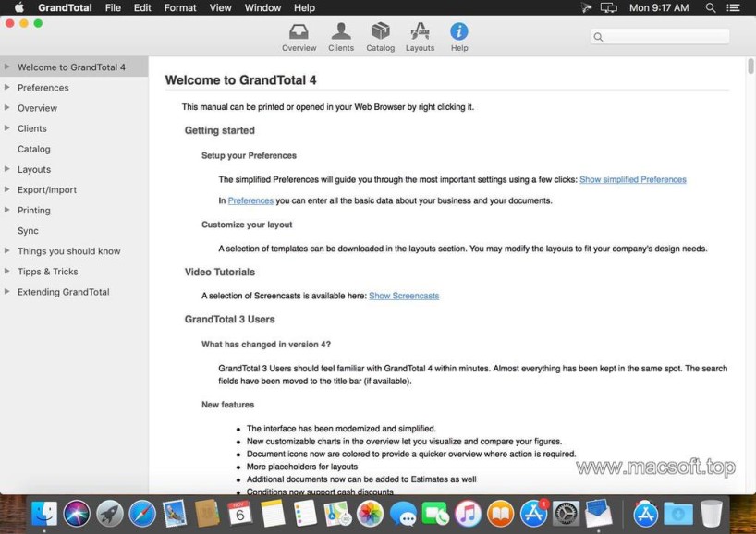Viewport: 756px width, 534px height.
Task: Launch Safari from the dock
Action: coord(142,514)
